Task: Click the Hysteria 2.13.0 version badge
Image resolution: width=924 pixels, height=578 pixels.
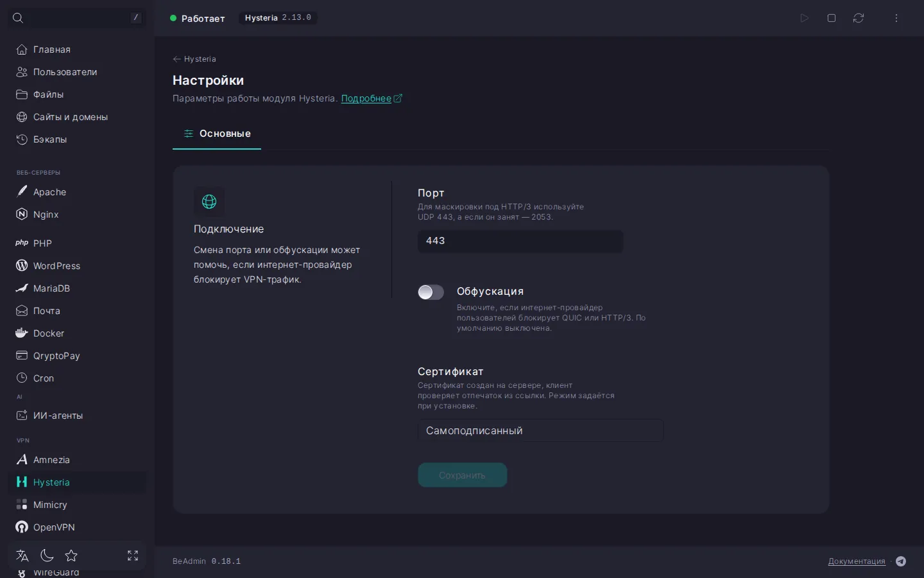Action: (278, 18)
